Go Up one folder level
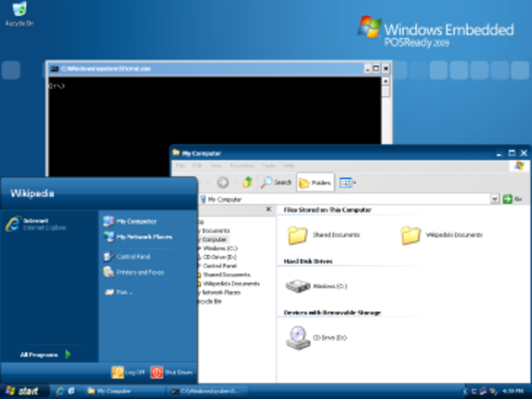 [248, 182]
